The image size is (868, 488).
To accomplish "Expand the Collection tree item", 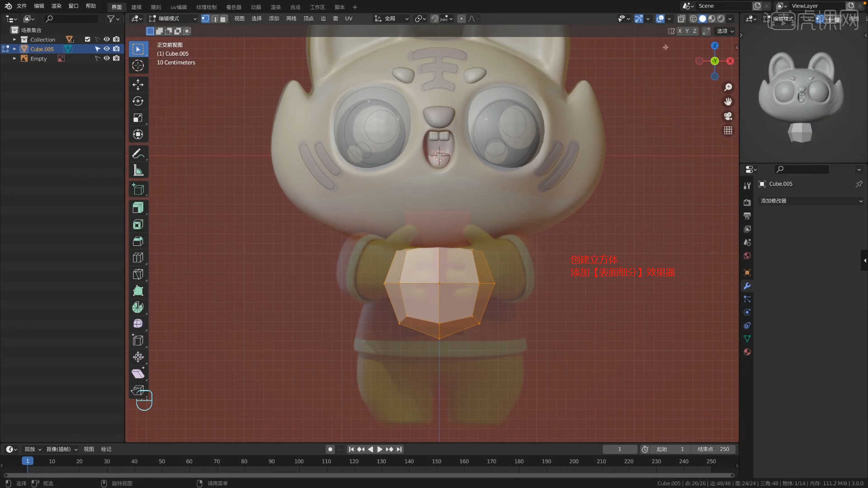I will (14, 39).
